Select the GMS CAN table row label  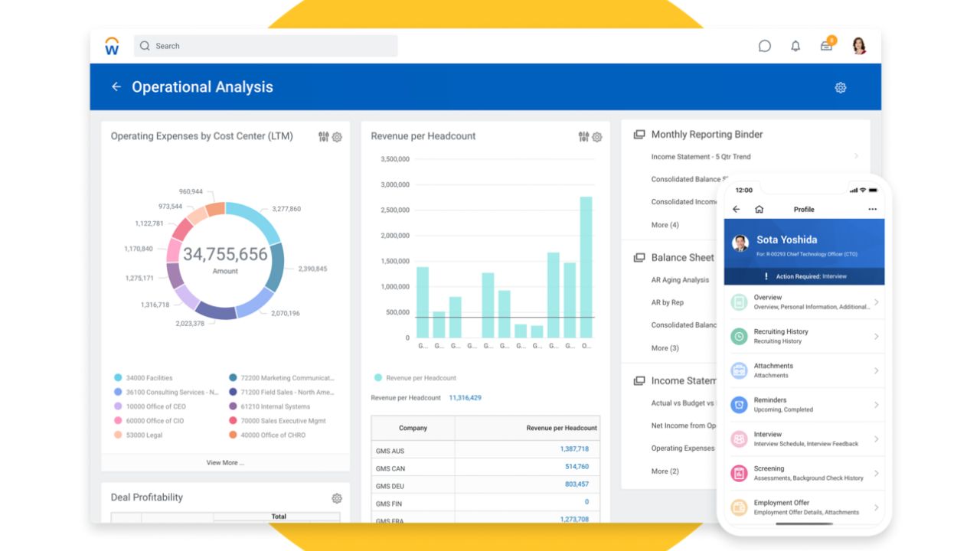tap(390, 468)
